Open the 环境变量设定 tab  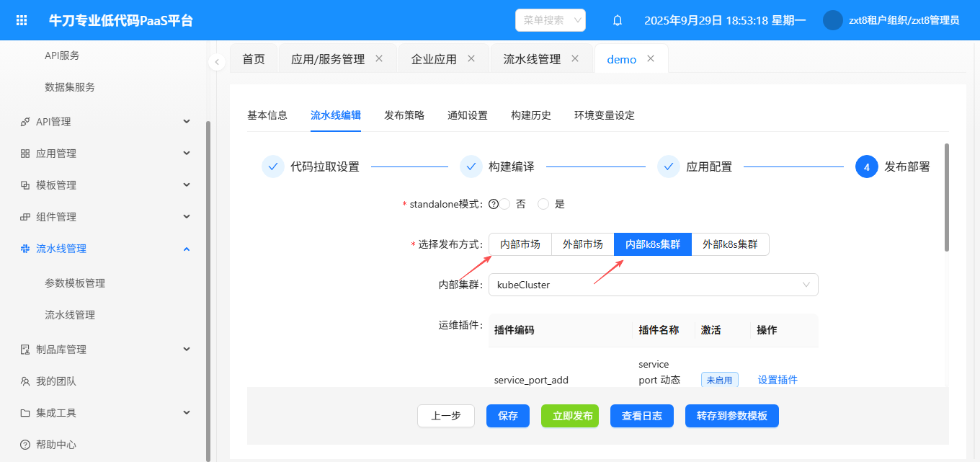coord(604,115)
